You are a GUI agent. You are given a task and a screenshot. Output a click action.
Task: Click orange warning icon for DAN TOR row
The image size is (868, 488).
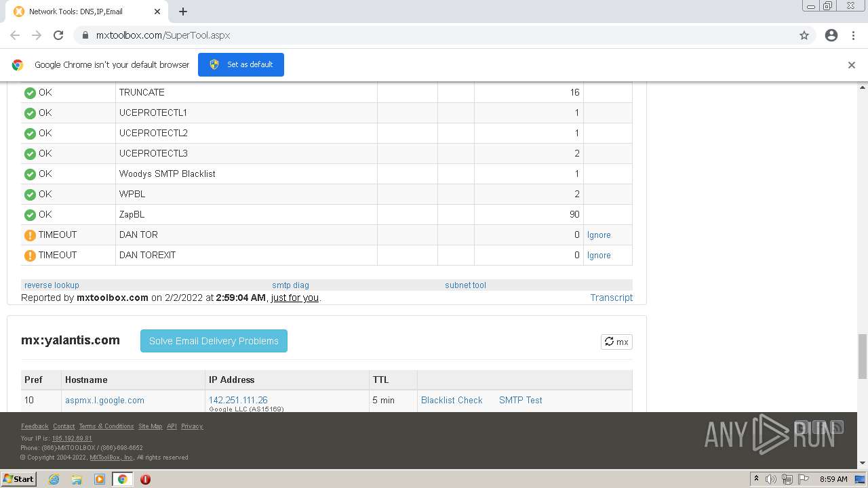click(30, 235)
